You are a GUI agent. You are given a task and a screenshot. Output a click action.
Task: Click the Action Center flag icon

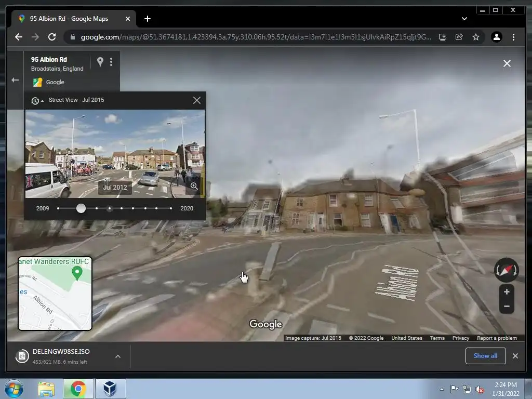tap(454, 389)
